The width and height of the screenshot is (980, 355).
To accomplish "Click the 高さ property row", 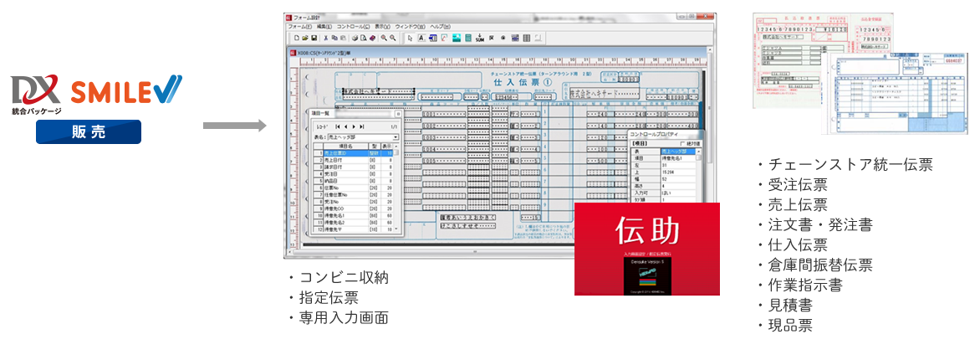I will (663, 186).
